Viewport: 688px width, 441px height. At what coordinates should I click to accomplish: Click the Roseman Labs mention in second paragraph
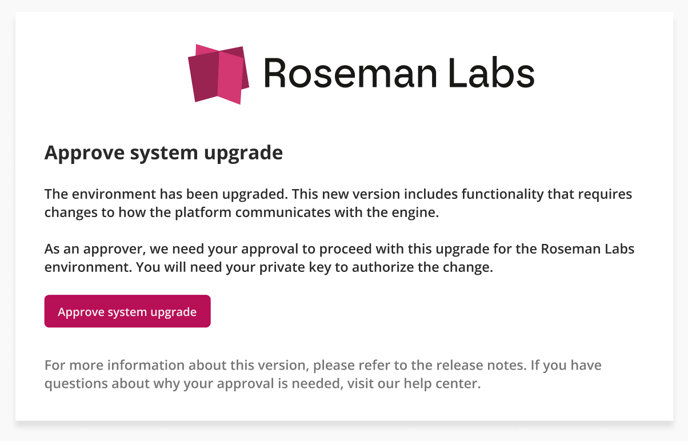point(588,249)
